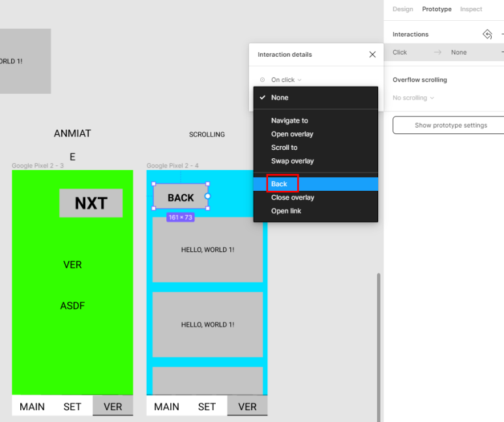Switch to the Prototype tab
The image size is (504, 422).
[x=436, y=9]
